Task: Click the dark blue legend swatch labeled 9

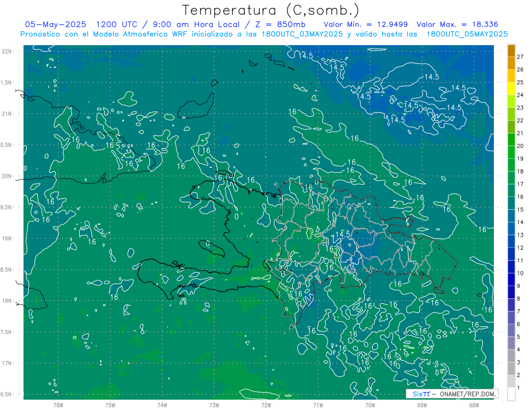Action: tap(511, 280)
